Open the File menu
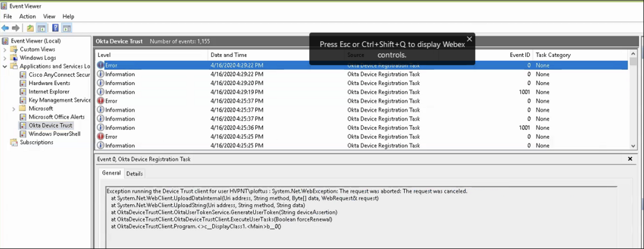Image resolution: width=644 pixels, height=249 pixels. (x=8, y=16)
